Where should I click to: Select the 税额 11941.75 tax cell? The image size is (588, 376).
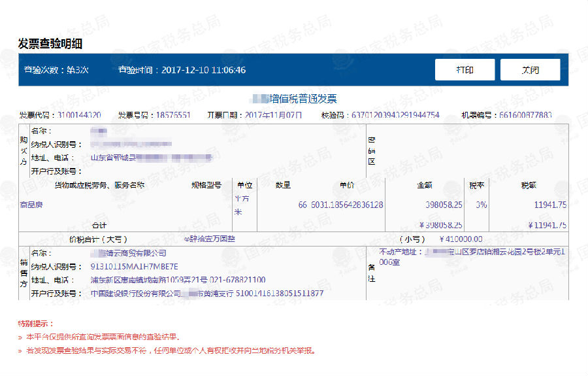[x=549, y=205]
